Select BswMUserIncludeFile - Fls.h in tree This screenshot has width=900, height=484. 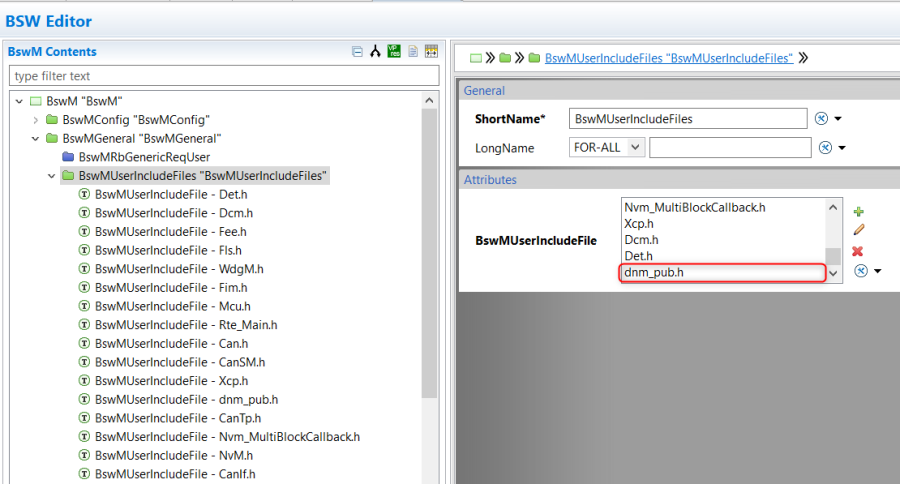click(x=168, y=250)
